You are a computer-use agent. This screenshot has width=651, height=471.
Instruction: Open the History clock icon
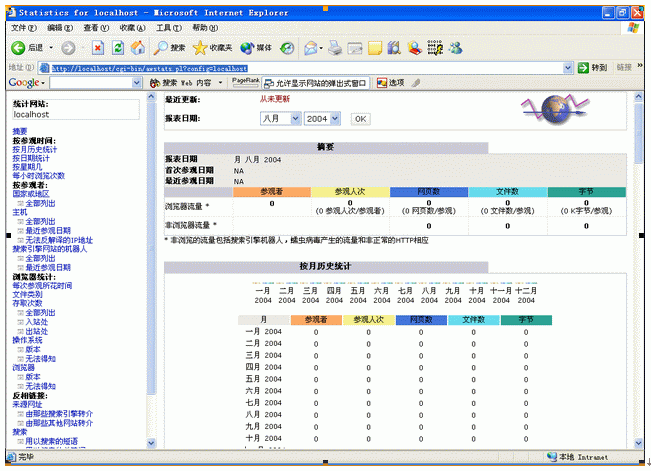(x=287, y=47)
